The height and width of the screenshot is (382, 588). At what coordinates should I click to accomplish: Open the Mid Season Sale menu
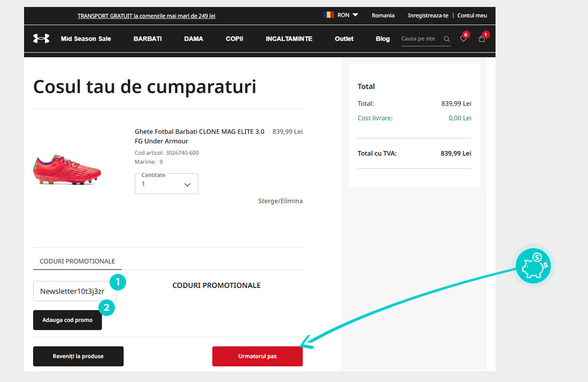click(x=86, y=39)
